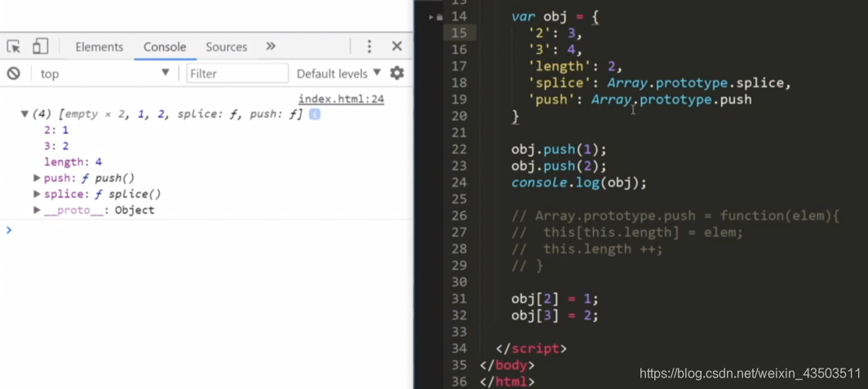This screenshot has width=868, height=389.
Task: Toggle the device toolbar icon
Action: pyautogui.click(x=40, y=46)
